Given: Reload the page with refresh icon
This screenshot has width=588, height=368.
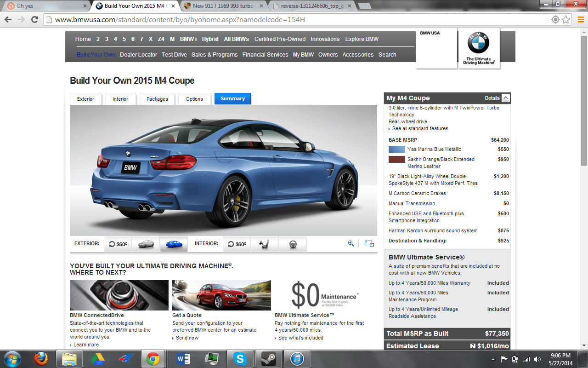Looking at the screenshot, I should click(34, 20).
